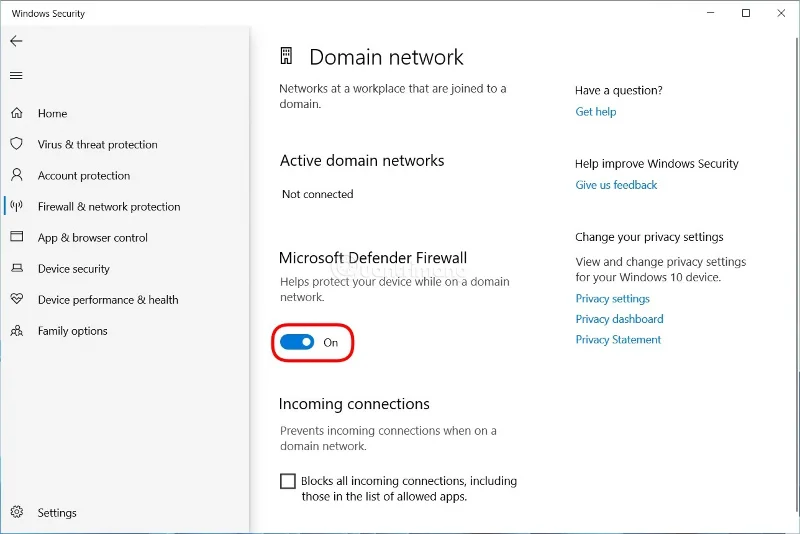Click the Domain network building icon
Viewport: 800px width, 534px height.
(x=286, y=56)
